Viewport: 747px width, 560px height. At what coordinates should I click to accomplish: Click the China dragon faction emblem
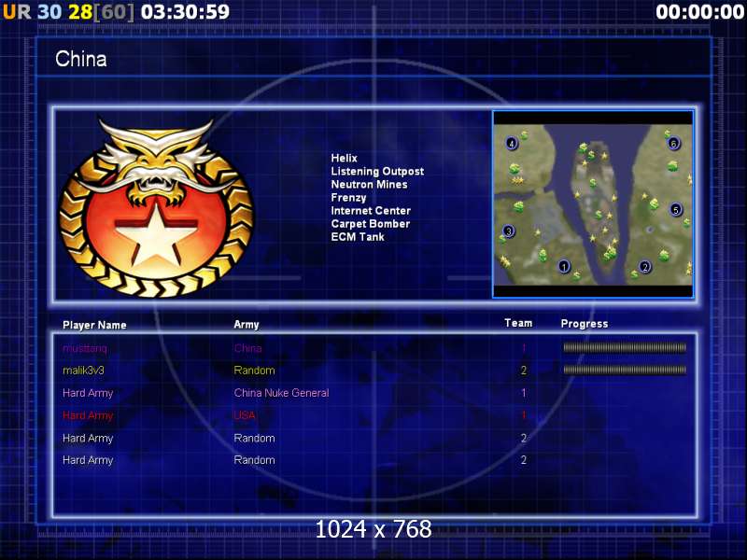pos(157,207)
